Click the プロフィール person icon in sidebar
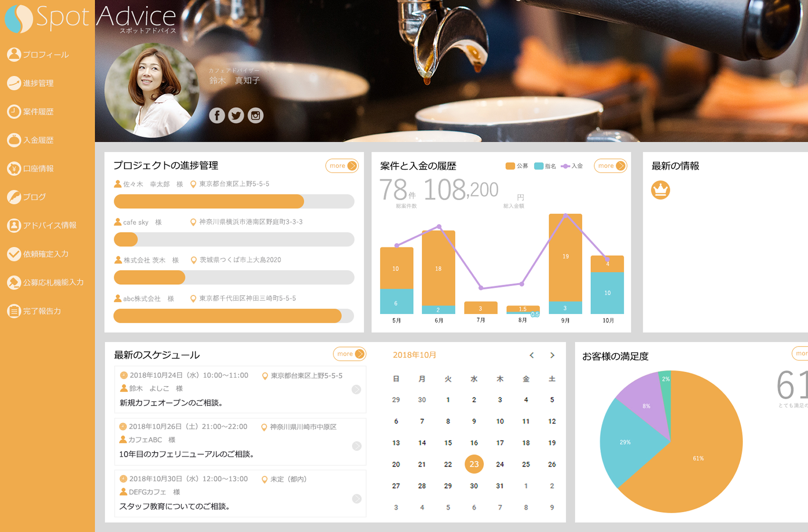Screen dimensions: 808x532 tap(14, 55)
